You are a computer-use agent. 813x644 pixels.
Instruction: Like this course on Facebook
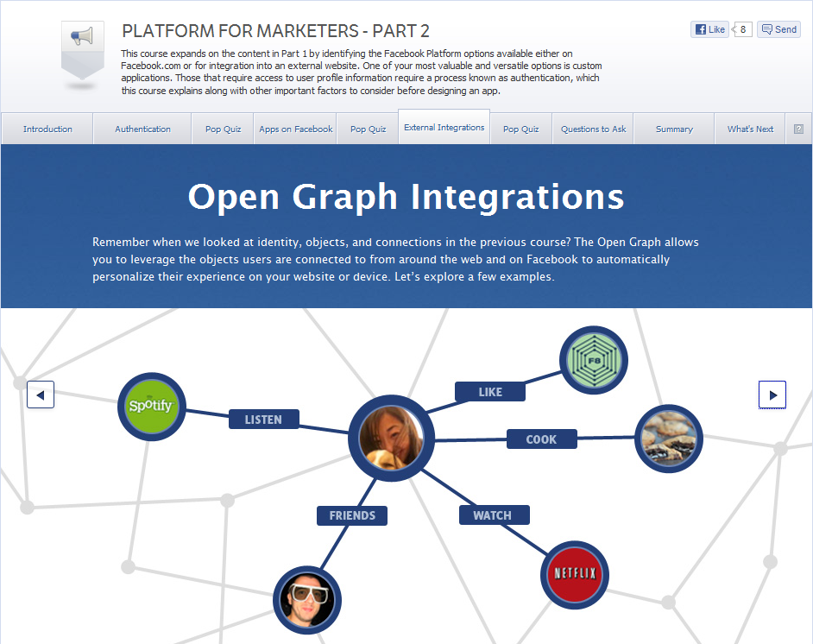pyautogui.click(x=709, y=29)
